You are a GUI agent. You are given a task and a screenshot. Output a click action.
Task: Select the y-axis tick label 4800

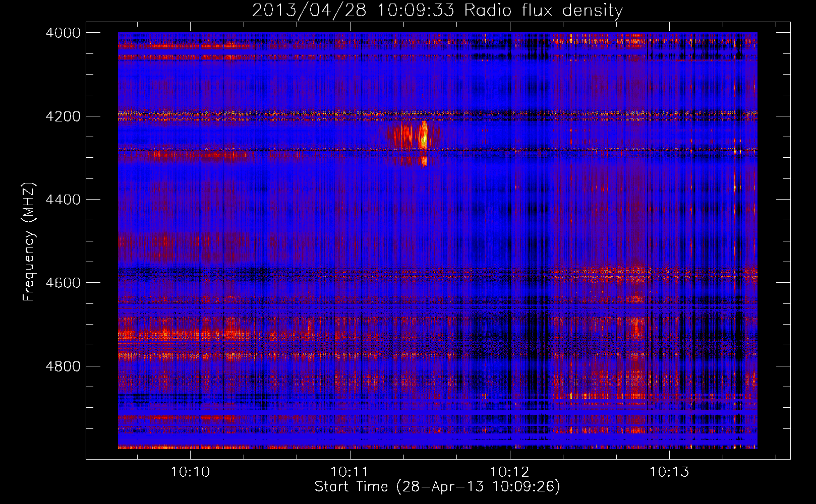pos(63,366)
